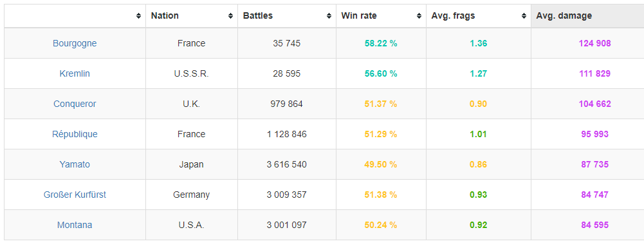Click the Nation header label
Image resolution: width=644 pixels, height=248 pixels.
click(165, 16)
